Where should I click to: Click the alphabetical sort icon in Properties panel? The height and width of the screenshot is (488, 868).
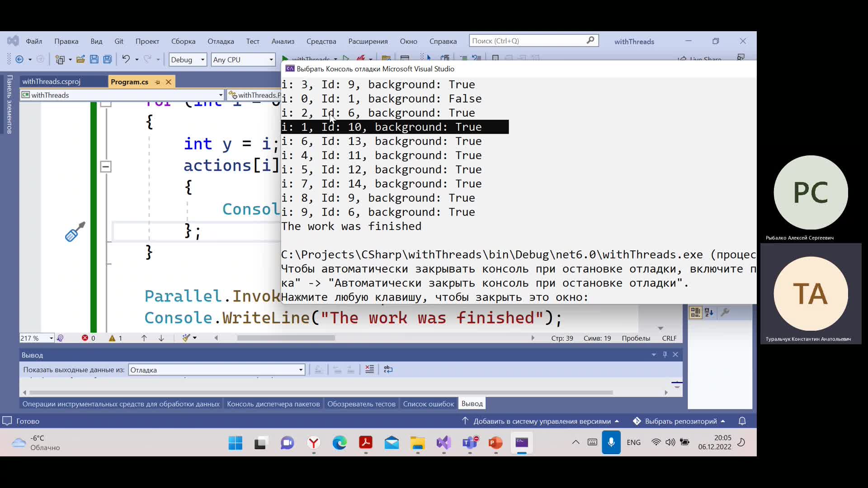[x=709, y=312]
